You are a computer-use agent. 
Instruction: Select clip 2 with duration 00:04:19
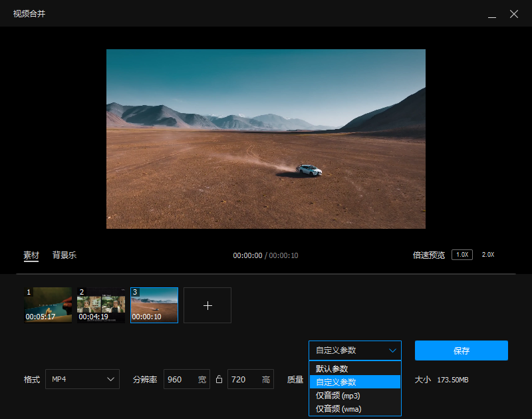[101, 305]
